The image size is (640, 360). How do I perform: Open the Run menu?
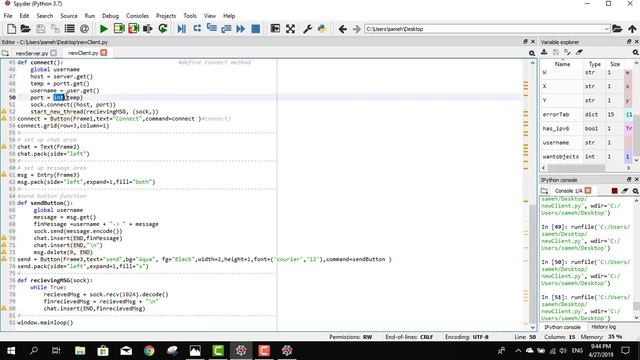coord(90,16)
